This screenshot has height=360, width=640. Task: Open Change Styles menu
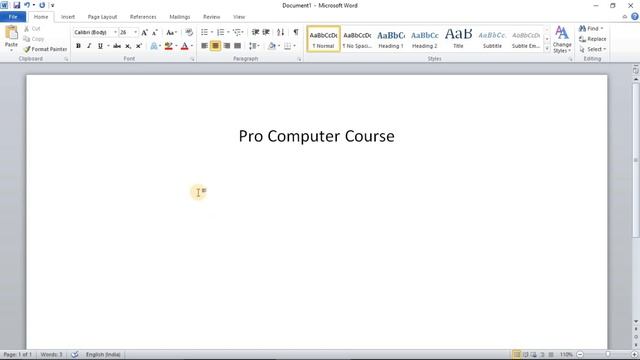click(x=562, y=40)
